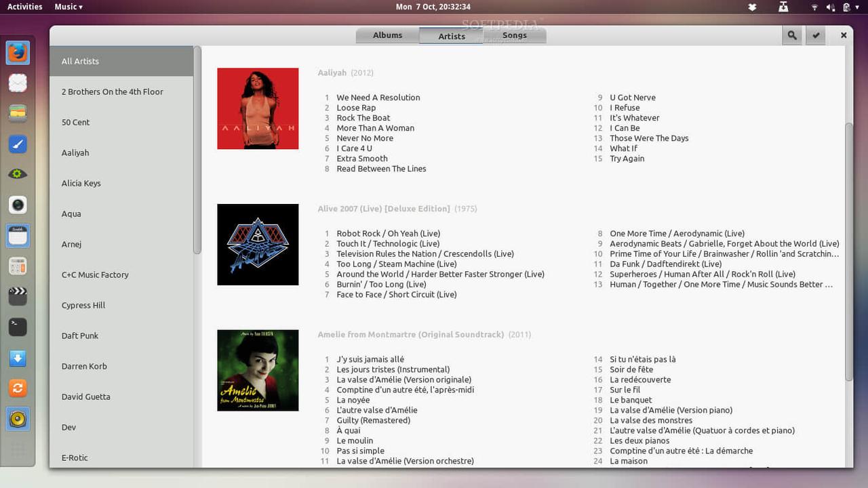Expand the system menu arrow in top bar

coord(859,7)
